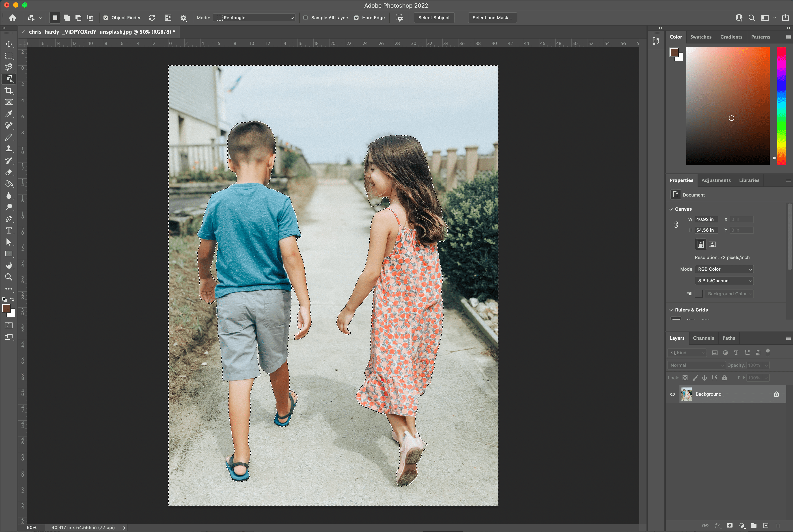This screenshot has height=532, width=793.
Task: Select the Crop tool
Action: 8,91
